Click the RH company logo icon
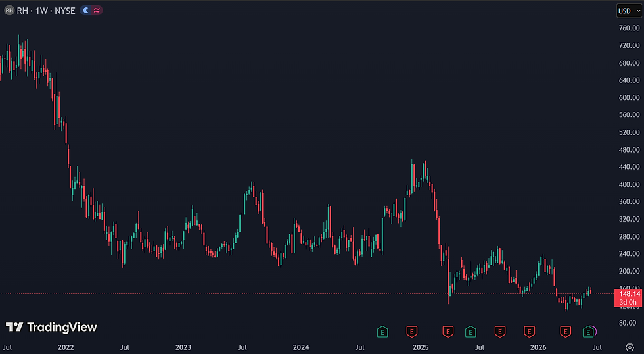Image resolution: width=644 pixels, height=354 pixels. pos(9,11)
